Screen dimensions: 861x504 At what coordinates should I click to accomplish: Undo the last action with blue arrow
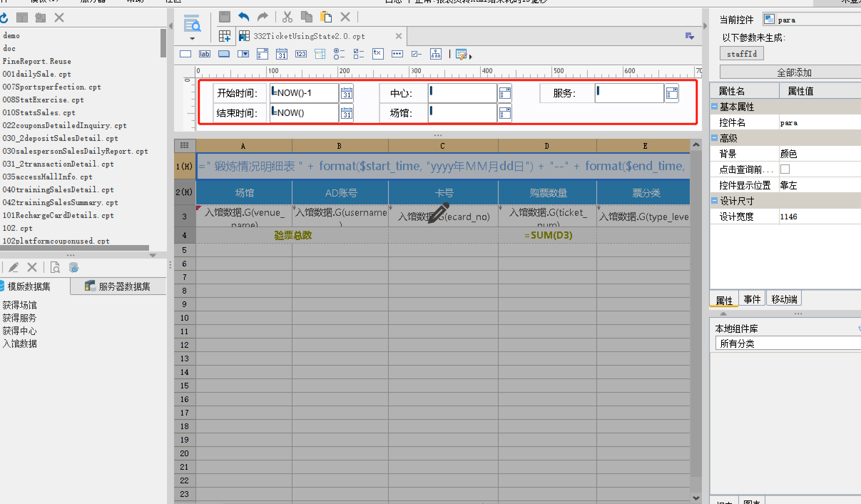pyautogui.click(x=244, y=17)
